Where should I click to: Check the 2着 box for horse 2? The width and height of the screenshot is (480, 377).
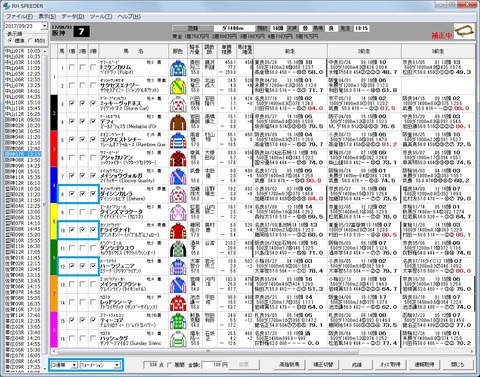coord(82,86)
